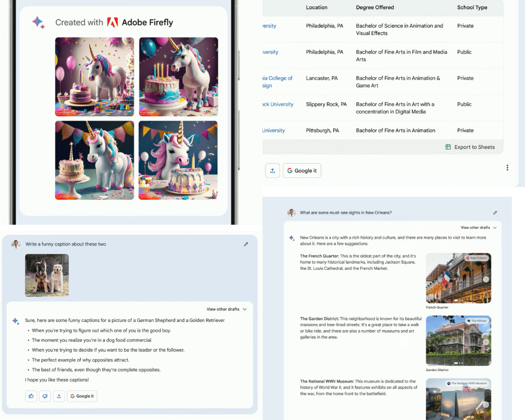Click the pencil to edit the New Orleans prompt
Image resolution: width=525 pixels, height=420 pixels.
[x=495, y=213]
